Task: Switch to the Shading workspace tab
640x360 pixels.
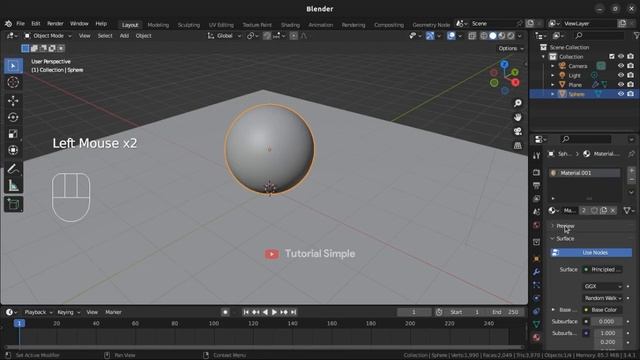Action: pos(290,25)
